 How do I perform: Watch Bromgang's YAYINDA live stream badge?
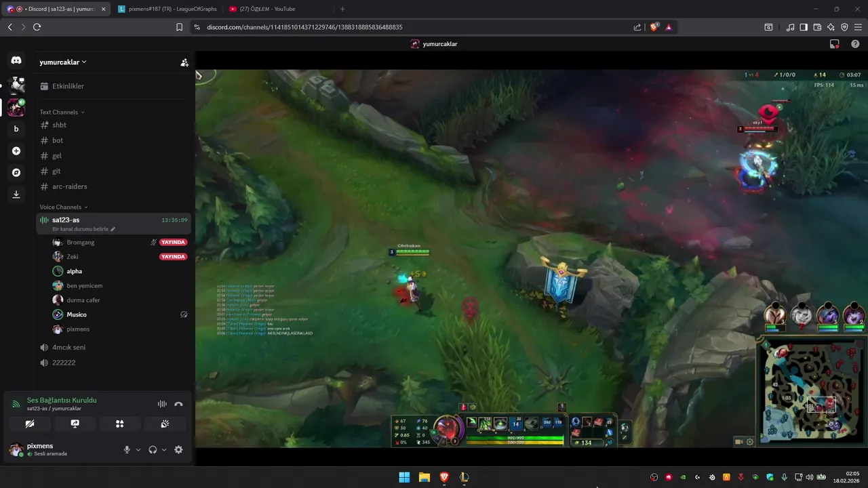[173, 242]
